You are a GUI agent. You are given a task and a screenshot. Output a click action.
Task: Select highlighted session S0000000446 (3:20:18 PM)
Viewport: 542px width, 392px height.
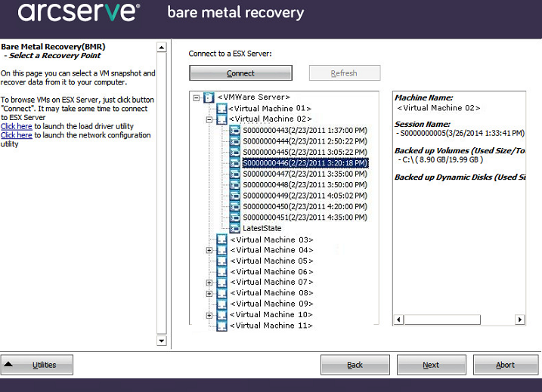pos(305,163)
